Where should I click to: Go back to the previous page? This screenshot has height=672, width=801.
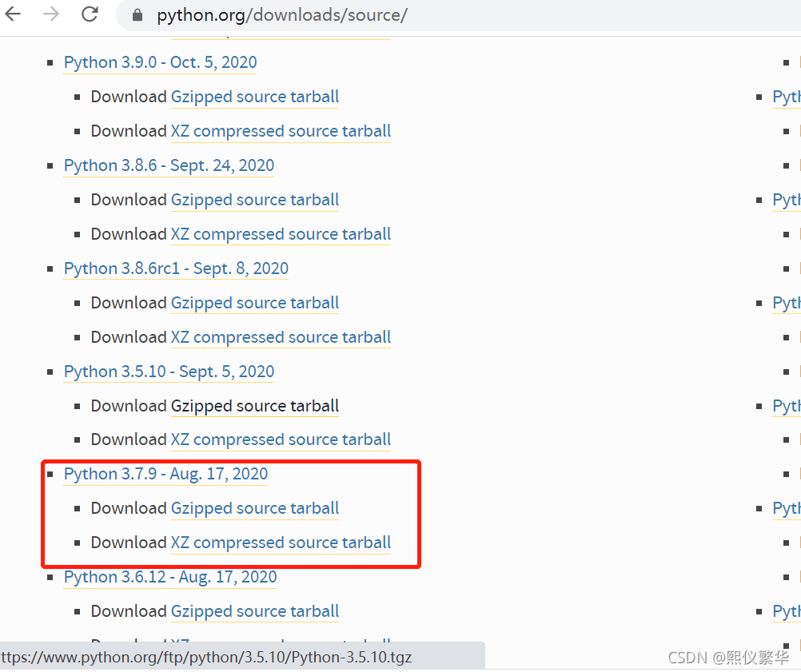[x=14, y=14]
